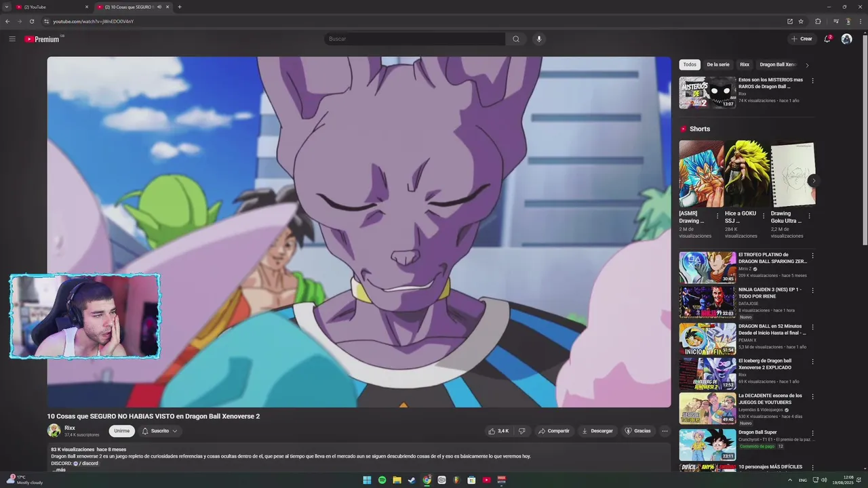Open the YouTube guide hamburger menu
868x488 pixels.
click(12, 39)
